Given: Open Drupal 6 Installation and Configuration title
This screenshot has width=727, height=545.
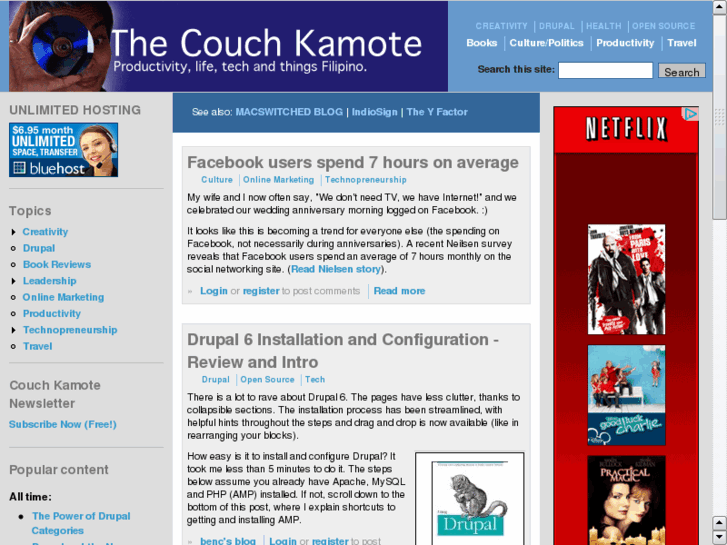Looking at the screenshot, I should [x=343, y=351].
